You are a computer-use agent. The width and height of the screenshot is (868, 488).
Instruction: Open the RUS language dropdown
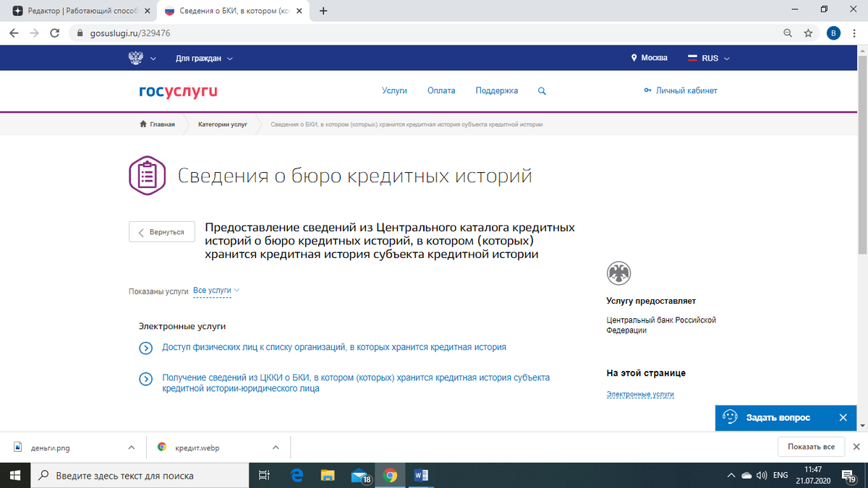pyautogui.click(x=708, y=58)
